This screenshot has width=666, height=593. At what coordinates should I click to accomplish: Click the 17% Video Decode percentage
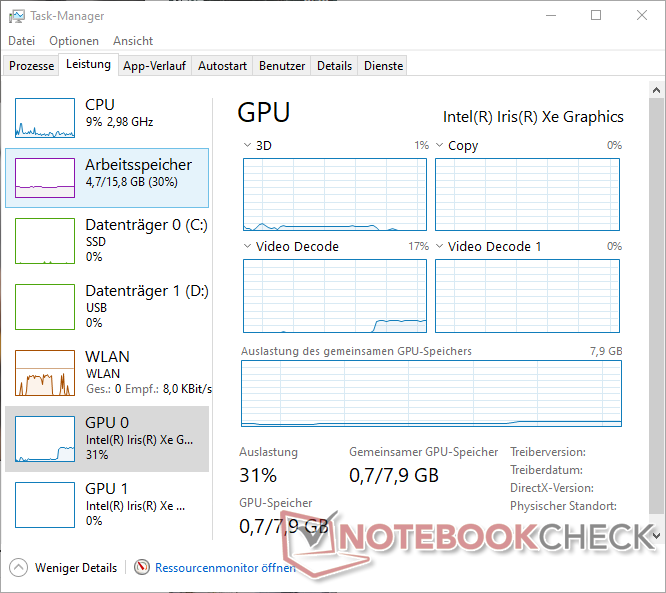(418, 246)
